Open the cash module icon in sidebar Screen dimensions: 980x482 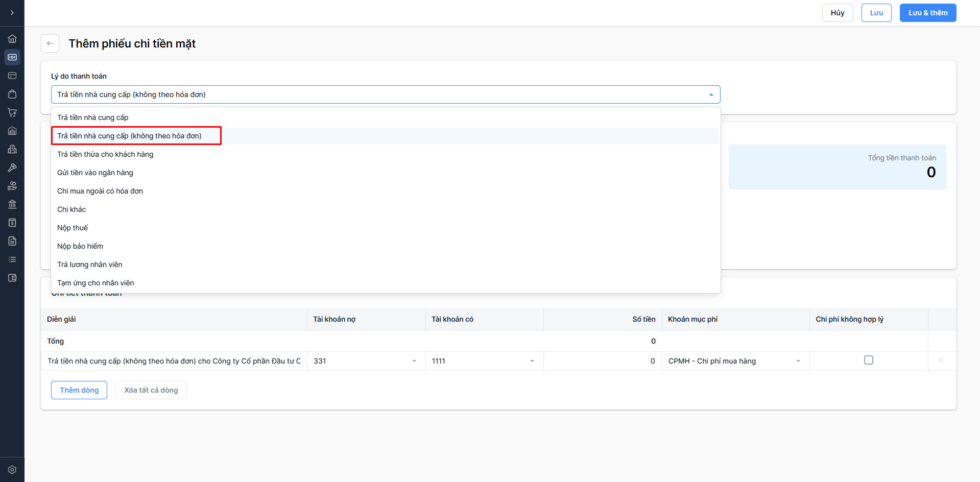[x=12, y=57]
